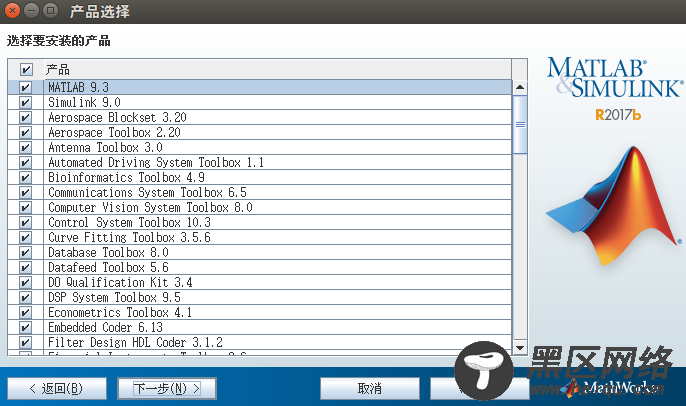Click the 返回(B) back button
Viewport: 686px width, 406px height.
click(57, 388)
